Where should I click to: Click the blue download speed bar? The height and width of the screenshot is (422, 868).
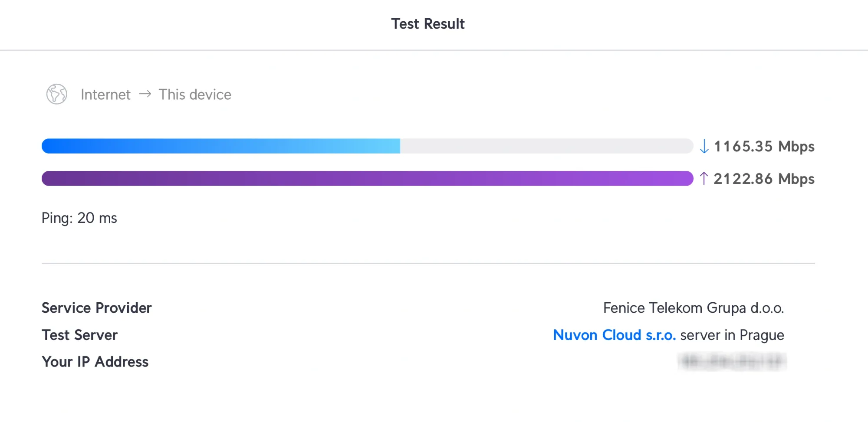tap(220, 146)
